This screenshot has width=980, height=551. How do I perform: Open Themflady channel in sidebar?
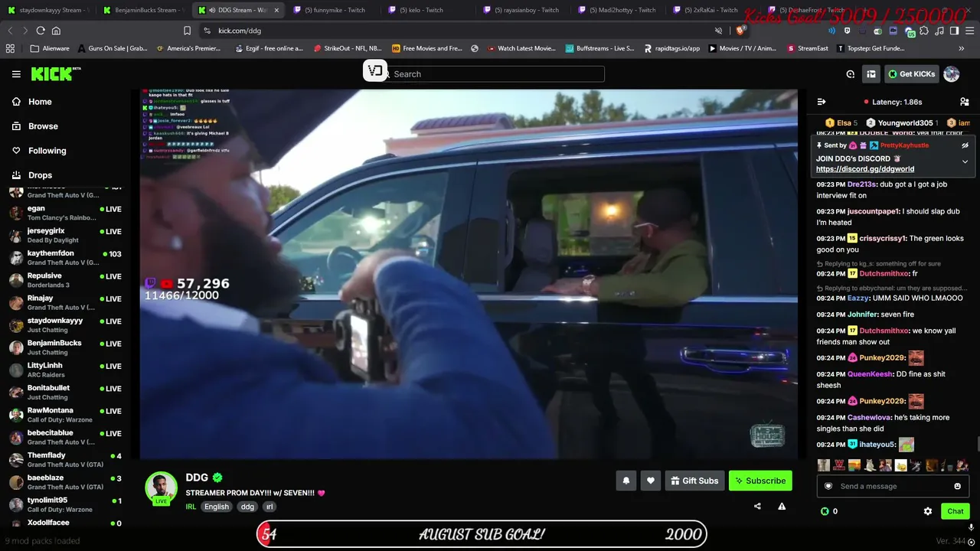tap(65, 459)
